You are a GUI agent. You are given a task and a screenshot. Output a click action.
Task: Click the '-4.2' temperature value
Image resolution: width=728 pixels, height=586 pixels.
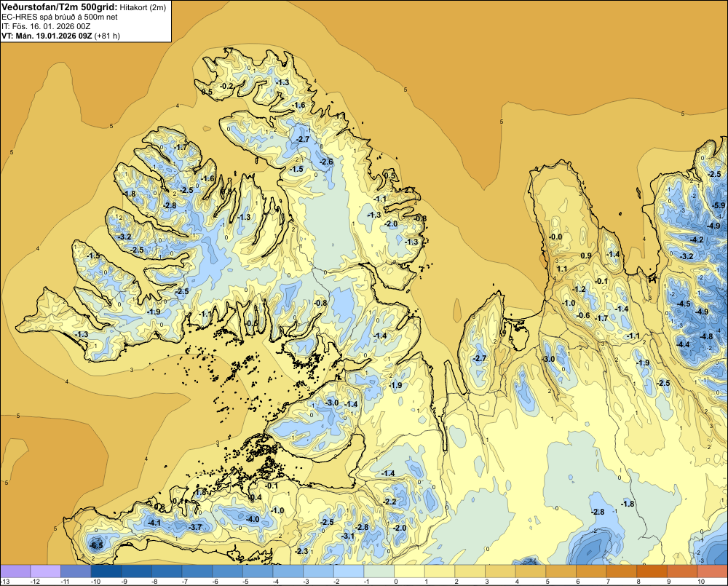pos(697,239)
